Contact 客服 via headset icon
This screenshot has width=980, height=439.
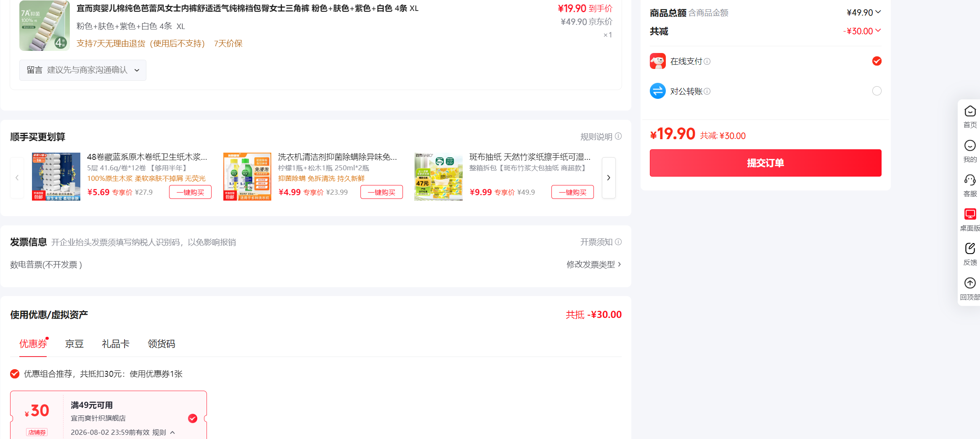coord(970,180)
